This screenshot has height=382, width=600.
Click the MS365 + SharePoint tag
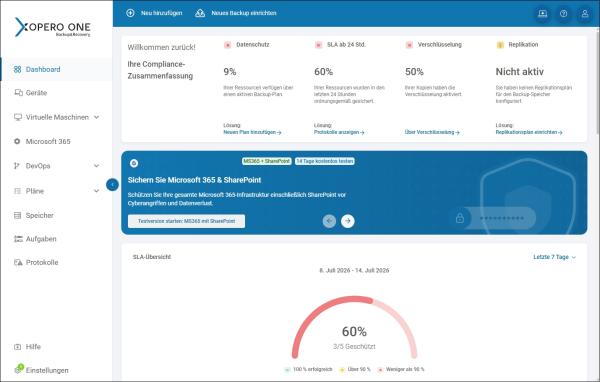(x=267, y=161)
